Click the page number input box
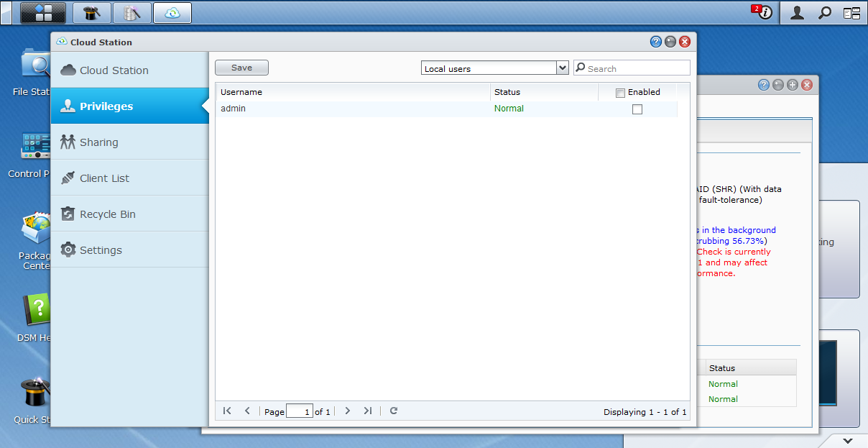This screenshot has width=868, height=448. [300, 411]
